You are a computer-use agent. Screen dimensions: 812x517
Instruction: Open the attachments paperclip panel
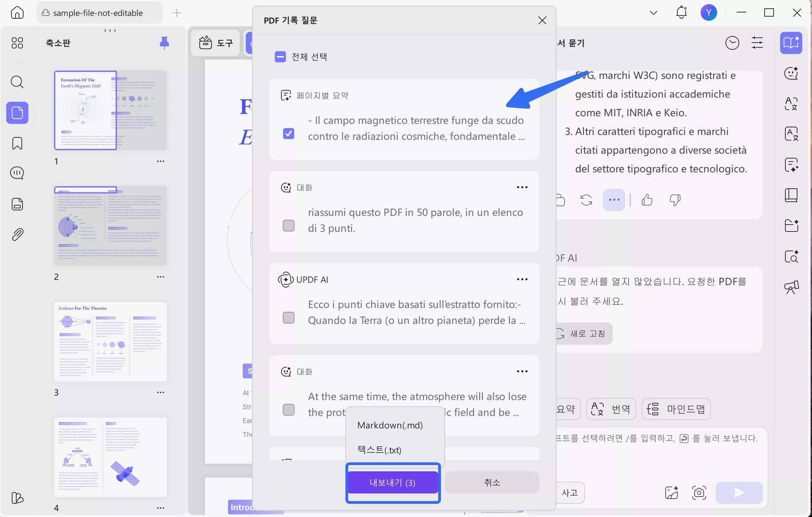click(17, 234)
